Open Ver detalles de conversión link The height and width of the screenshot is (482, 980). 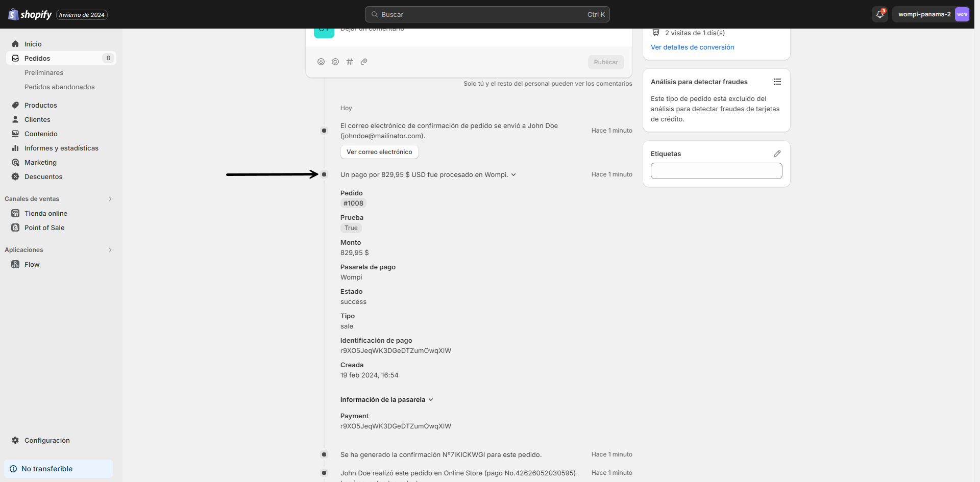coord(692,47)
